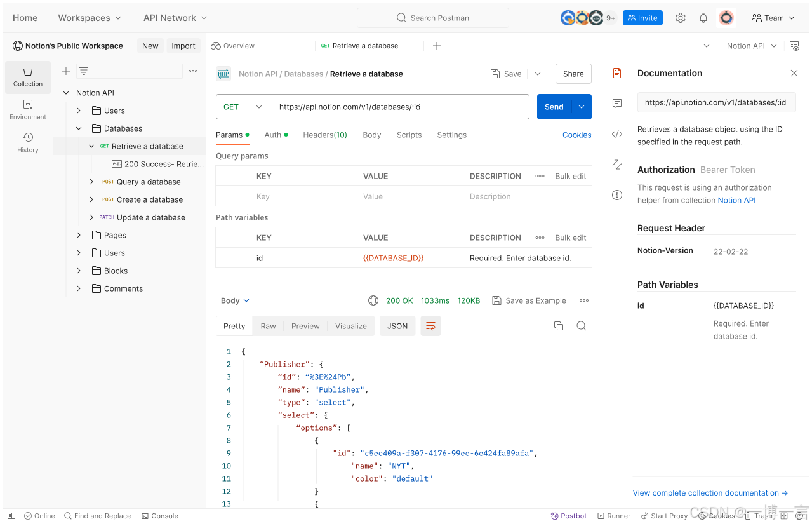This screenshot has height=526, width=812.
Task: Open the Related requests icon in right sidebar
Action: [616, 165]
